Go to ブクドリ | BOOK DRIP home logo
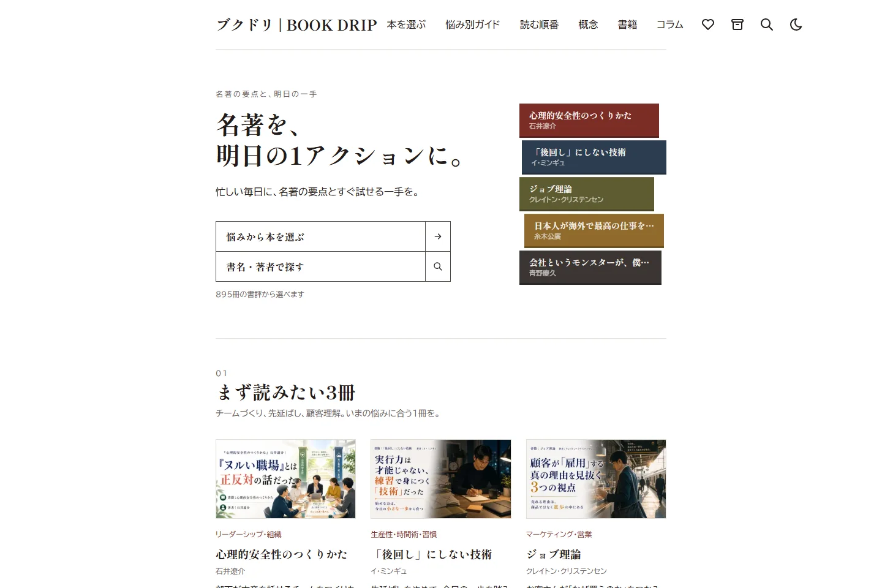The width and height of the screenshot is (882, 588). tap(296, 24)
